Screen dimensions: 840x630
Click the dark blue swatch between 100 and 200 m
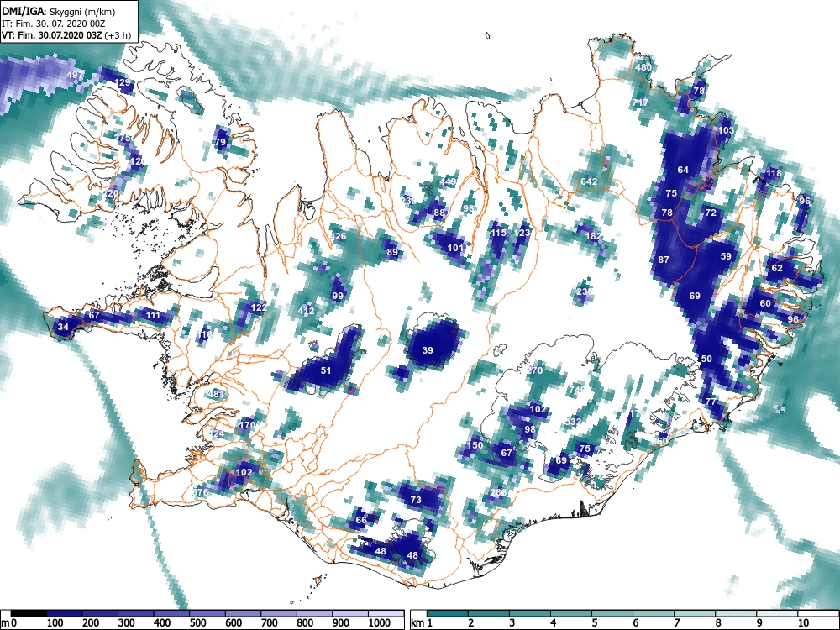(65, 613)
